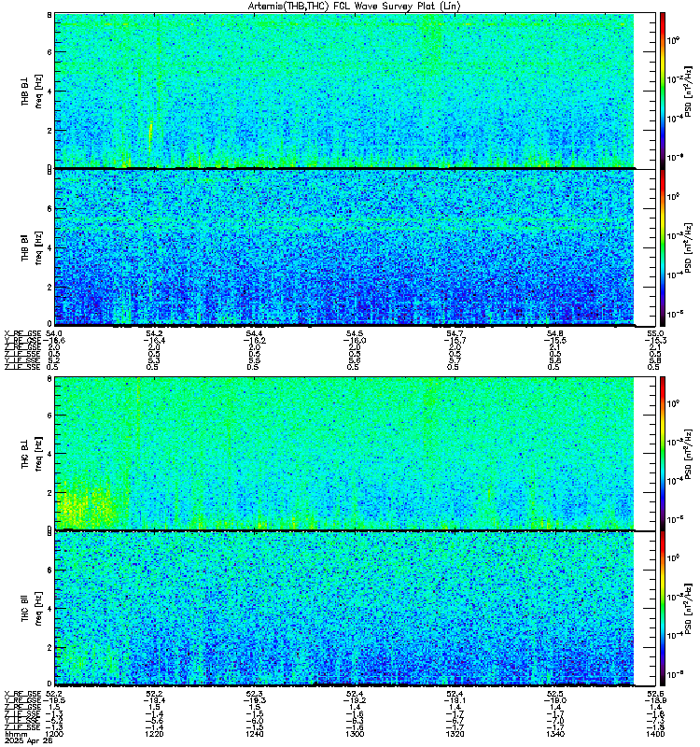Click the PSD color bar beside THC B-perpendicular panel
The height and width of the screenshot is (747, 700).
pyautogui.click(x=663, y=453)
